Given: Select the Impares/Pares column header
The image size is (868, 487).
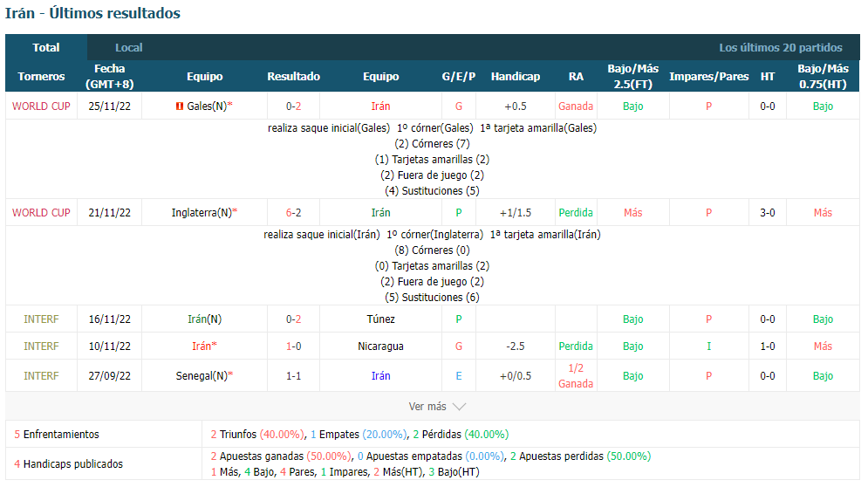Looking at the screenshot, I should pos(708,77).
